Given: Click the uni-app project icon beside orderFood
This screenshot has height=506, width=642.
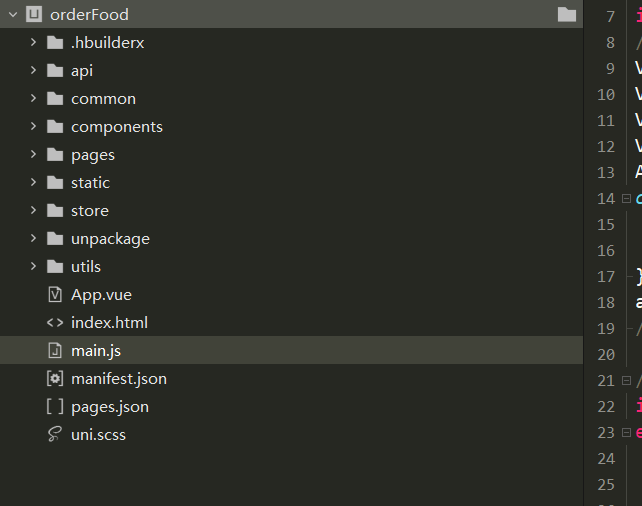Looking at the screenshot, I should [34, 14].
